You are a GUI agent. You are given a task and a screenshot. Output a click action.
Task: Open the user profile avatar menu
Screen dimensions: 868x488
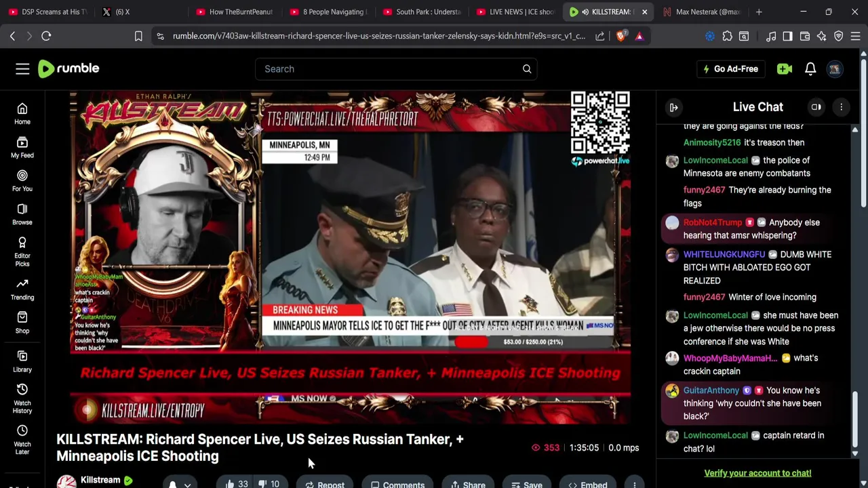coord(835,68)
